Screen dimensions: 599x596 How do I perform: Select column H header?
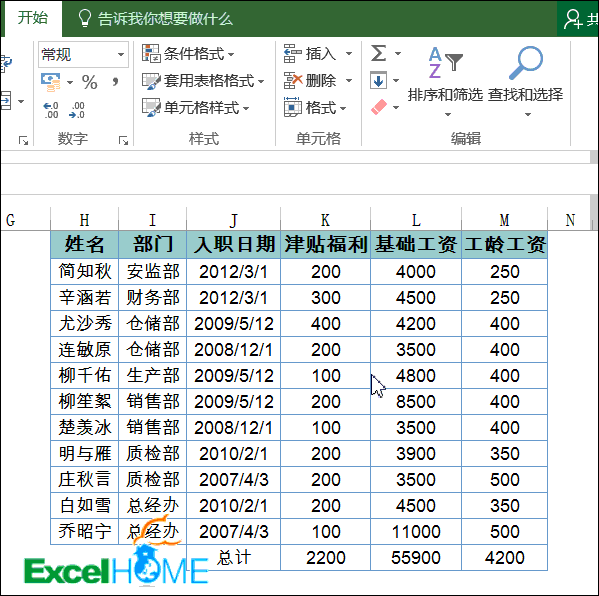click(x=84, y=220)
